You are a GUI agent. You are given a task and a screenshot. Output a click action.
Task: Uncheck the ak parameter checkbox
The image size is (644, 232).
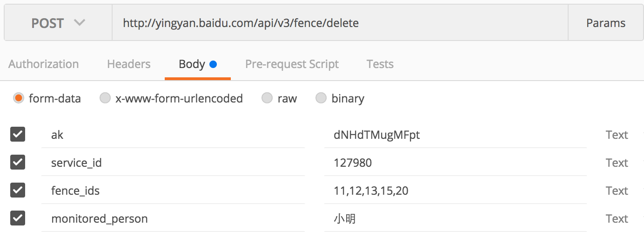[x=18, y=135]
